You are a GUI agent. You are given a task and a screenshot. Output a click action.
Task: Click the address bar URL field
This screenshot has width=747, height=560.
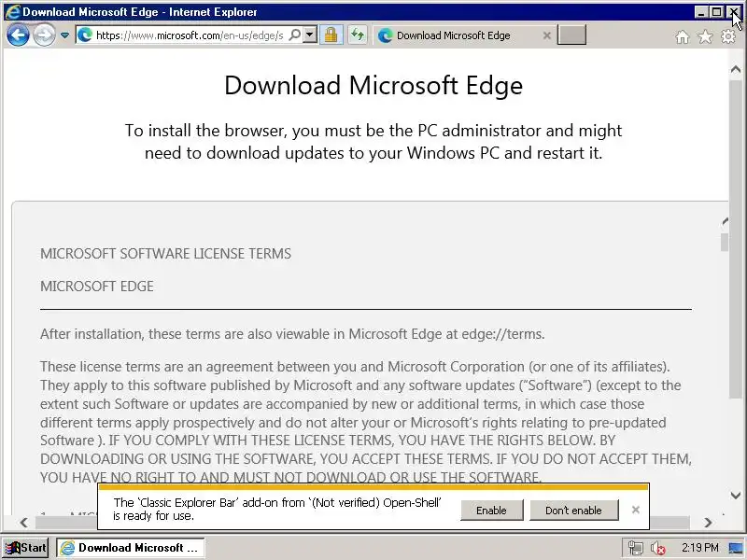(x=190, y=35)
